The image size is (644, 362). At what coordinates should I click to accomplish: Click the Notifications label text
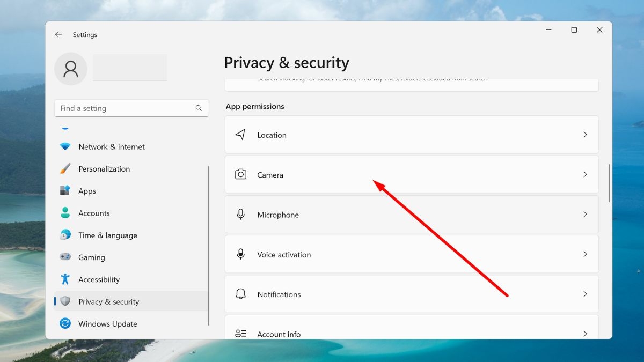(279, 294)
